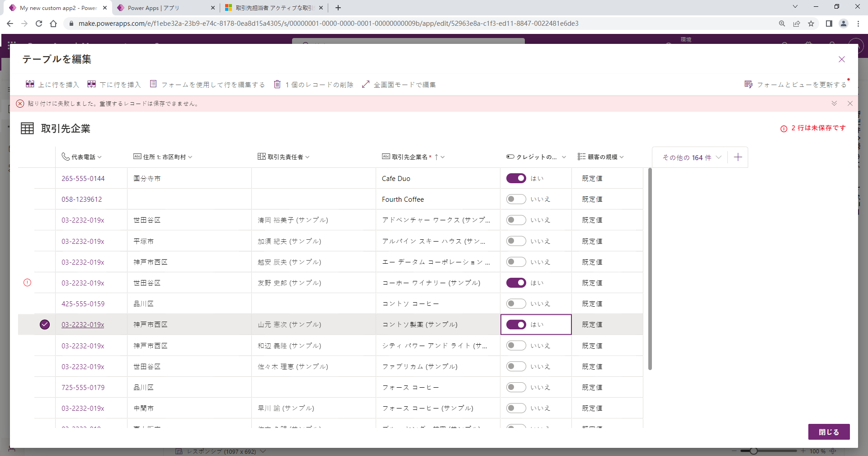
Task: Click the insert row below icon
Action: coord(91,84)
